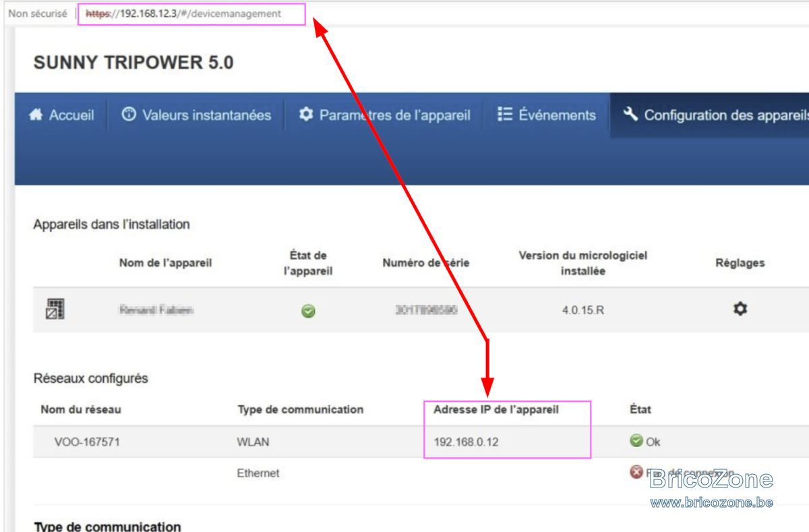Image resolution: width=809 pixels, height=532 pixels.
Task: Click the WLAN communication type cell
Action: [x=253, y=442]
